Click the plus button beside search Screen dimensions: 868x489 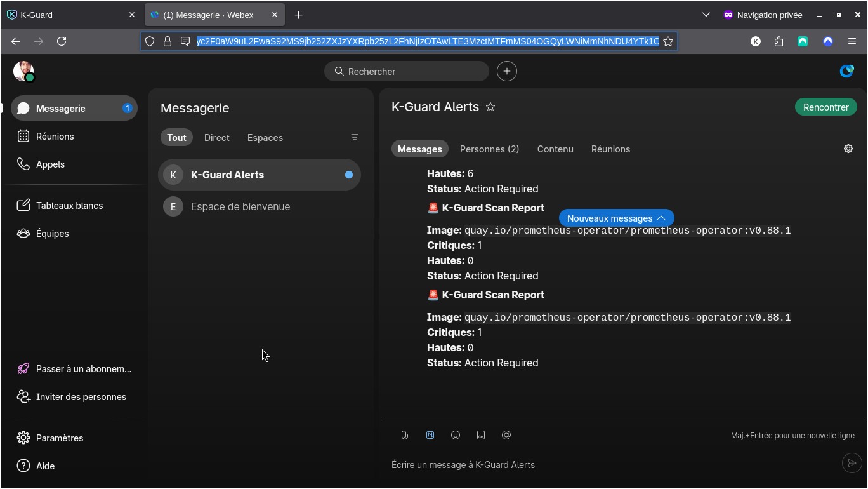click(x=507, y=71)
